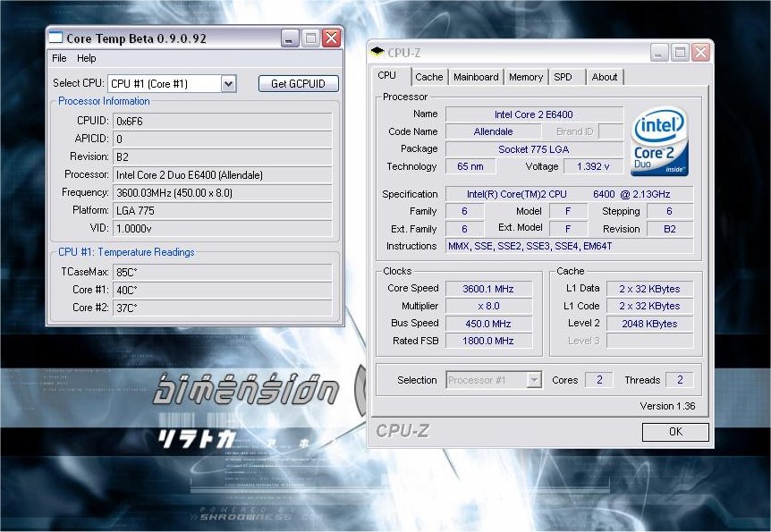
Task: Click the Code Name value Allendale
Action: [493, 131]
